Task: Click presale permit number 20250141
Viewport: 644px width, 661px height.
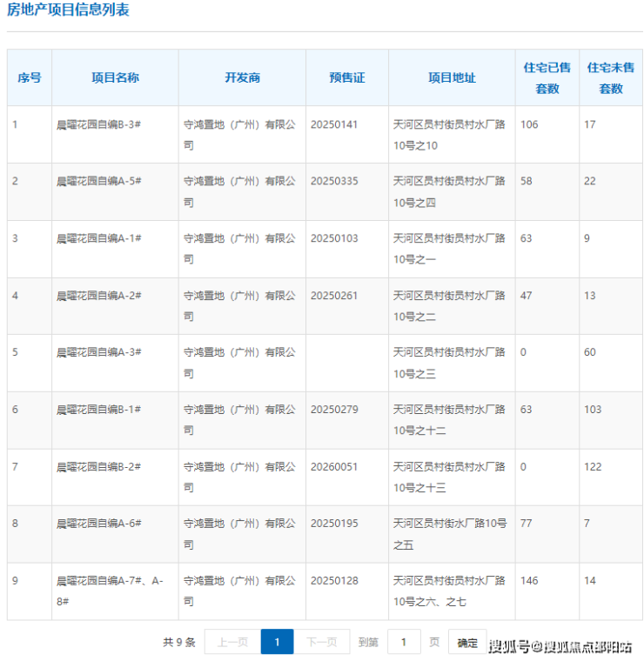Action: point(334,124)
